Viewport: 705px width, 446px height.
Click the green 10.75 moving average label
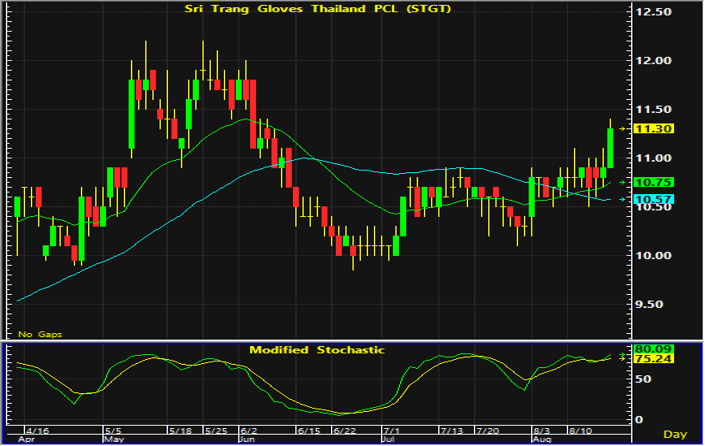point(653,183)
